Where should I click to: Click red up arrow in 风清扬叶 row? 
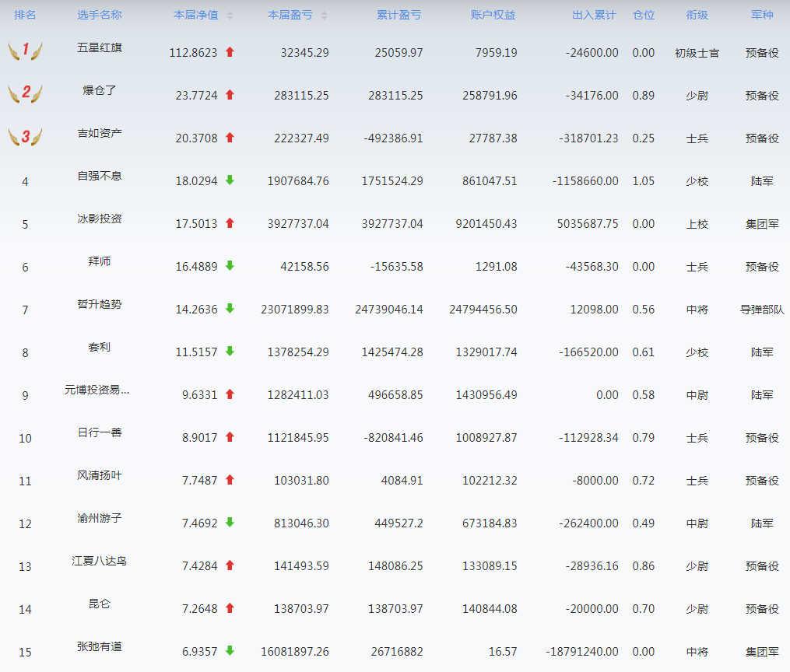(230, 480)
